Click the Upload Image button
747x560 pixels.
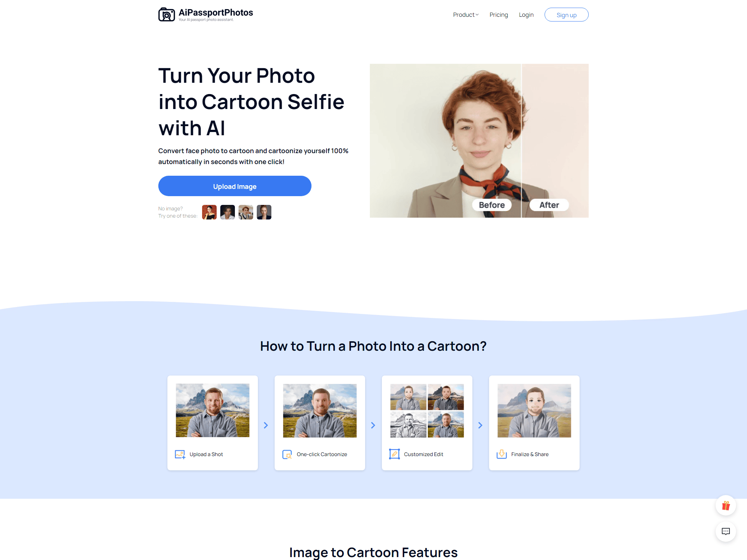[x=235, y=186]
